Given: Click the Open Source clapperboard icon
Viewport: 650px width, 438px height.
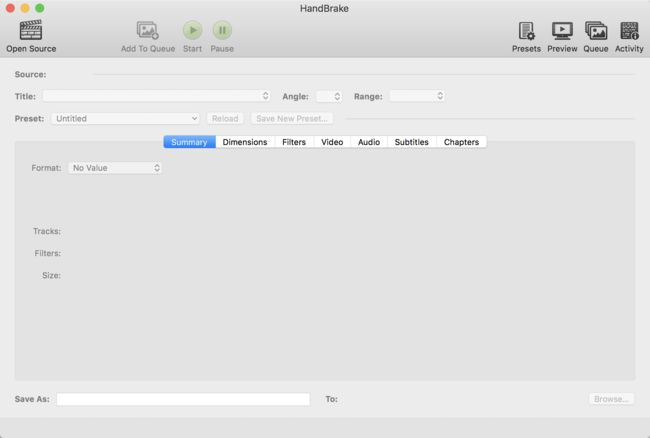Looking at the screenshot, I should pos(31,30).
